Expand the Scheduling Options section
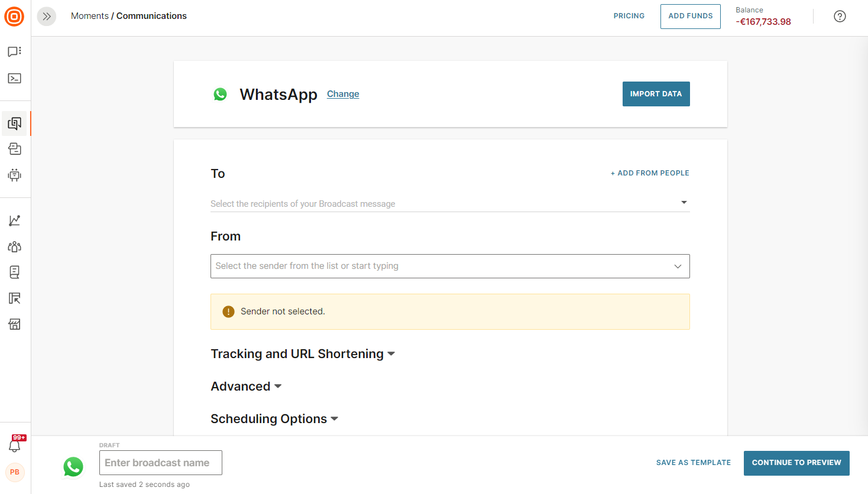This screenshot has width=868, height=494. (274, 419)
